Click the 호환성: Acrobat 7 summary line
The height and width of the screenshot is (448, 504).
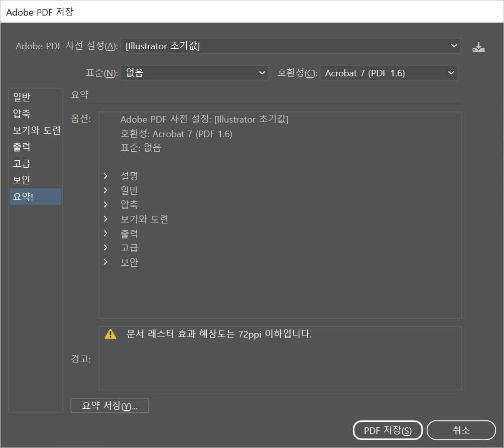(176, 134)
